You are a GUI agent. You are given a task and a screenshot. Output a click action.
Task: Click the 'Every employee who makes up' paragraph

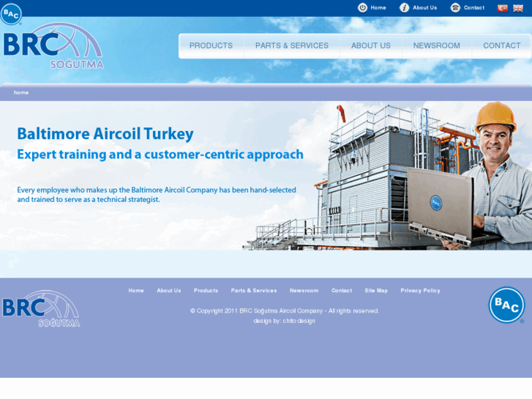(x=157, y=195)
